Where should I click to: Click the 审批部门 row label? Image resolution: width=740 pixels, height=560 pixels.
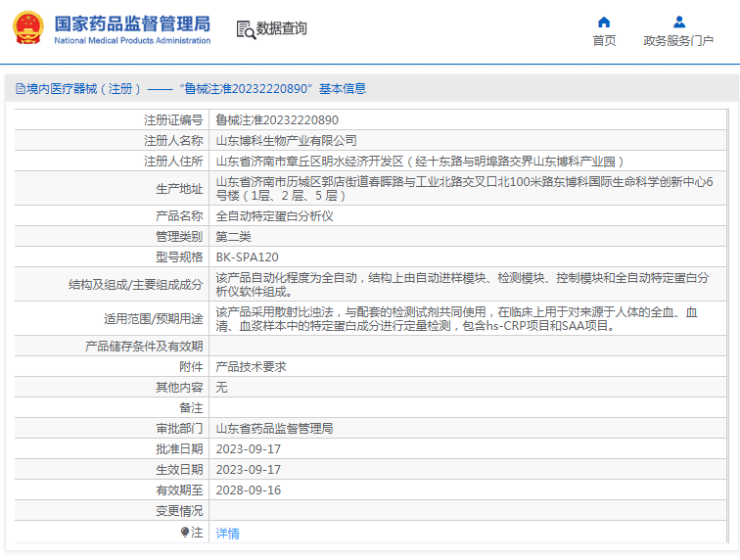pos(179,428)
